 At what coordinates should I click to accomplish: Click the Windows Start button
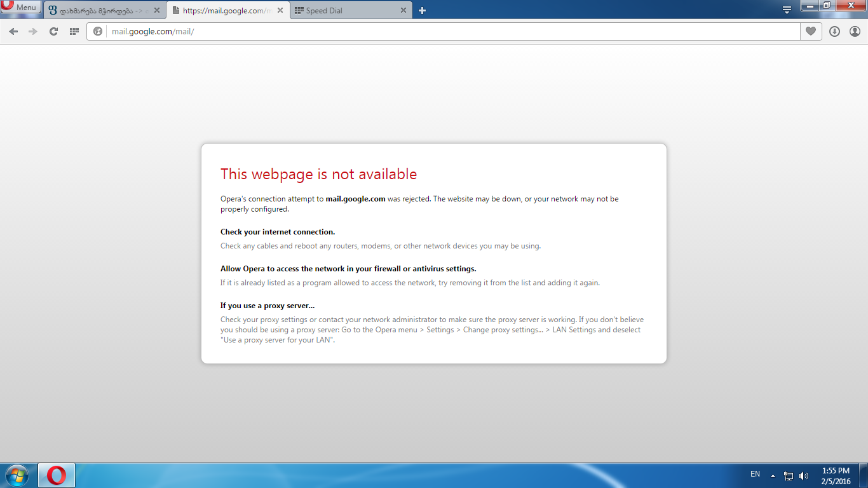tap(17, 475)
